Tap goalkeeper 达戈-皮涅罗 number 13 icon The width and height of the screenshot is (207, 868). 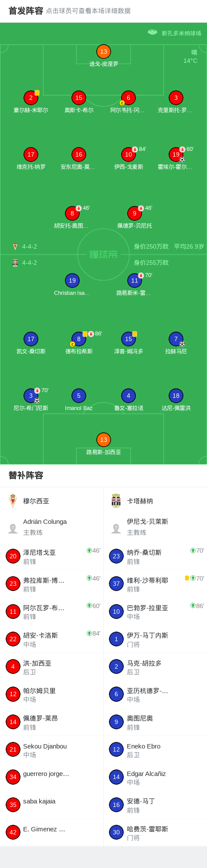(103, 51)
